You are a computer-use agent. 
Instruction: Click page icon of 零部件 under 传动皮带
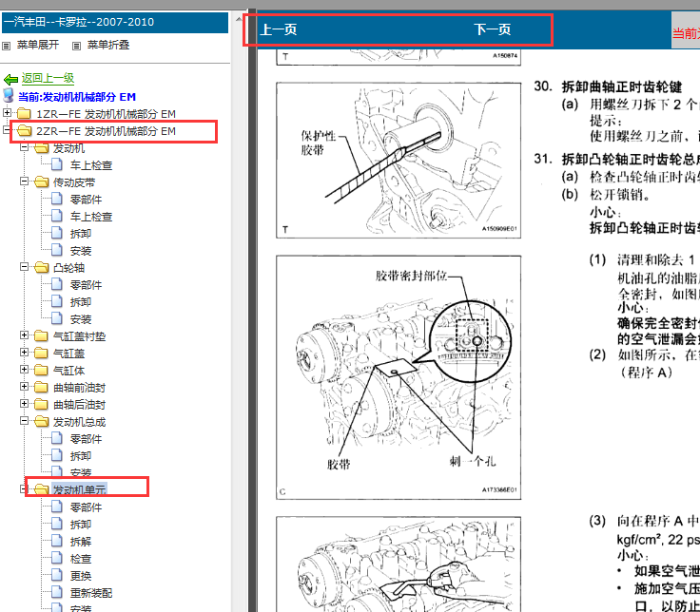57,199
